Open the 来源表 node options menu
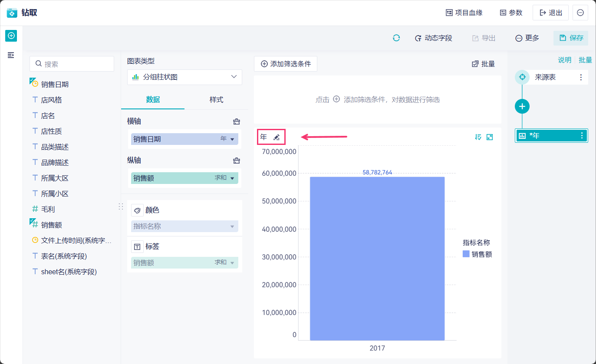This screenshot has height=364, width=596. coord(581,77)
